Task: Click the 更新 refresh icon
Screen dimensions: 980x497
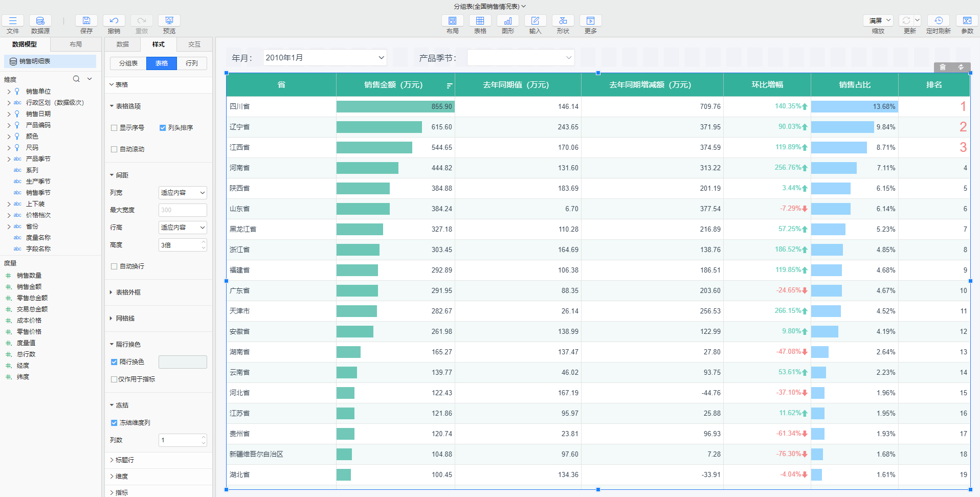Action: [906, 20]
